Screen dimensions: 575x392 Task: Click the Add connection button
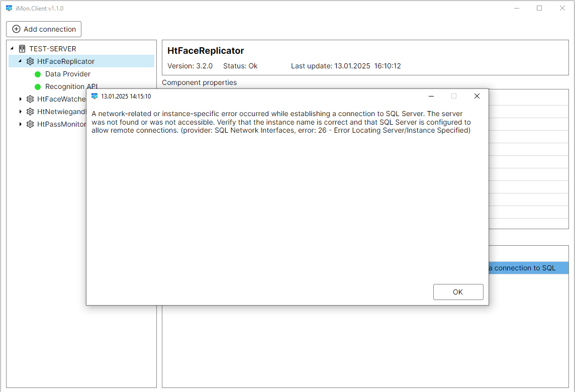click(44, 29)
